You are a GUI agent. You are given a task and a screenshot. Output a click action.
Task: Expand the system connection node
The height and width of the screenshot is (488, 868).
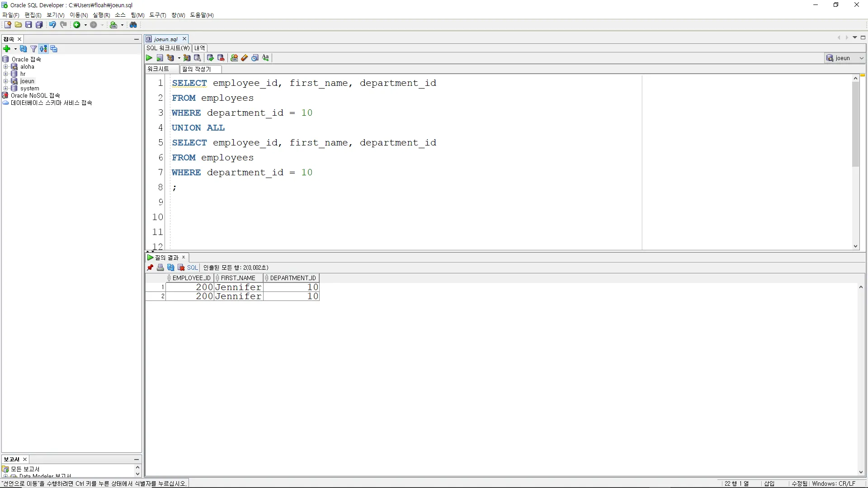click(x=6, y=89)
